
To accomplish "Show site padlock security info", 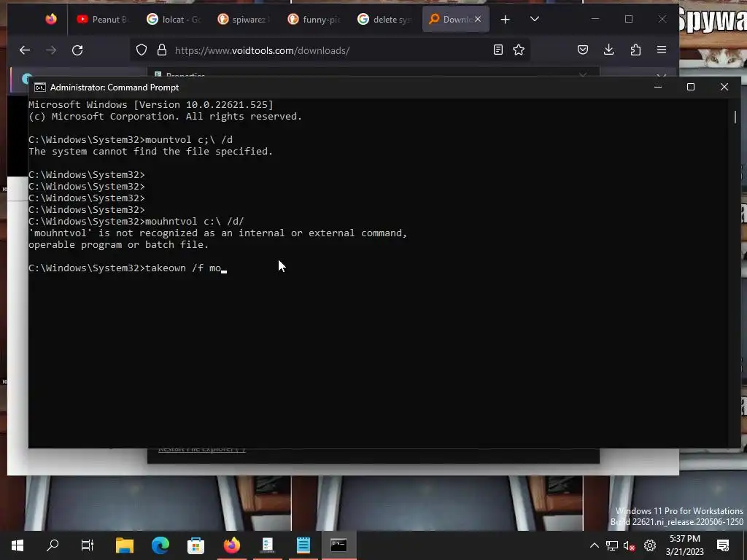I will click(x=162, y=50).
